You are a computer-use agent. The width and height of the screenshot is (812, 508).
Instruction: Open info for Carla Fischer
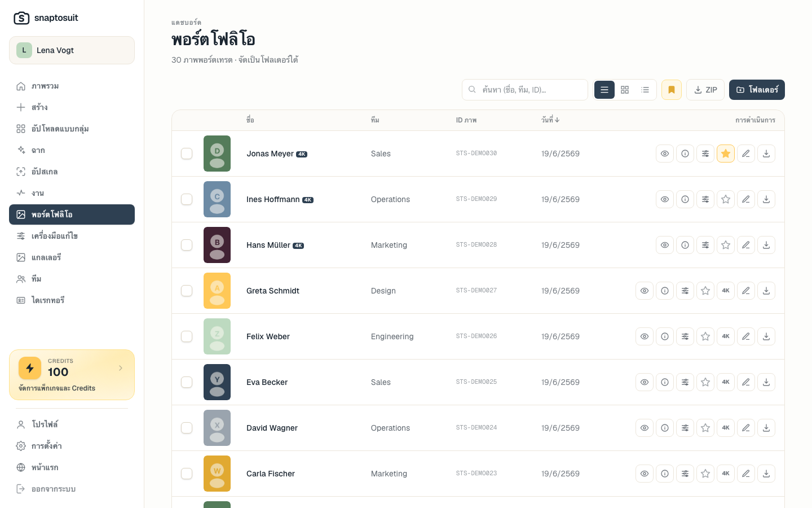[665, 474]
